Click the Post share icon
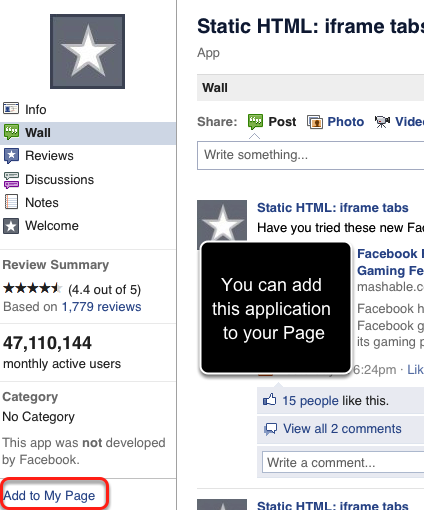The image size is (424, 510). click(x=255, y=121)
